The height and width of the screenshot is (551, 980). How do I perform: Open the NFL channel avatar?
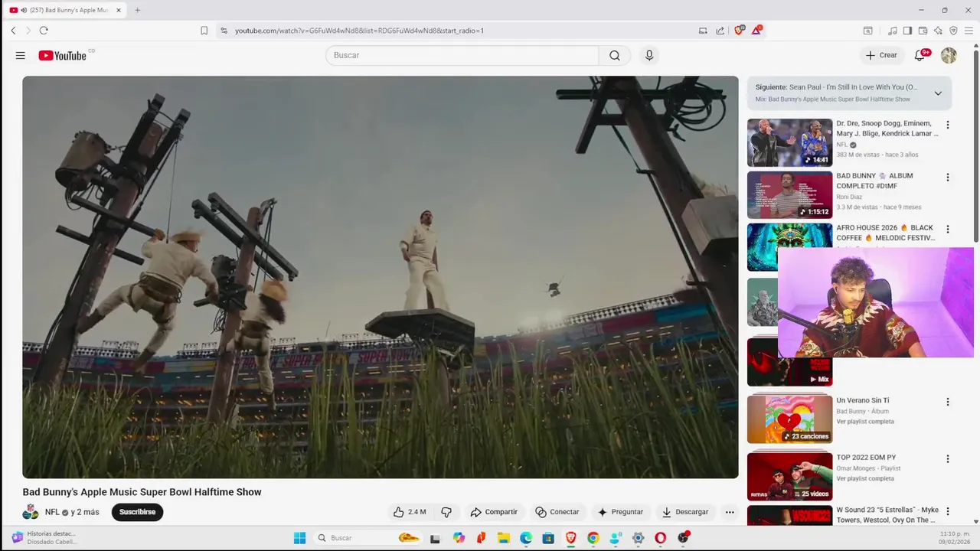31,512
